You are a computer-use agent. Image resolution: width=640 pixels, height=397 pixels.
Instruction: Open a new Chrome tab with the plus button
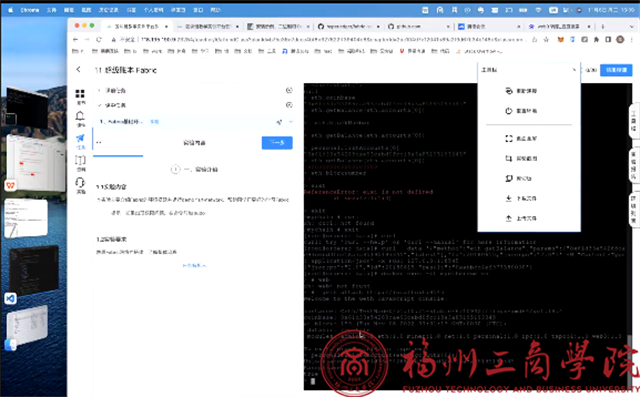click(603, 26)
